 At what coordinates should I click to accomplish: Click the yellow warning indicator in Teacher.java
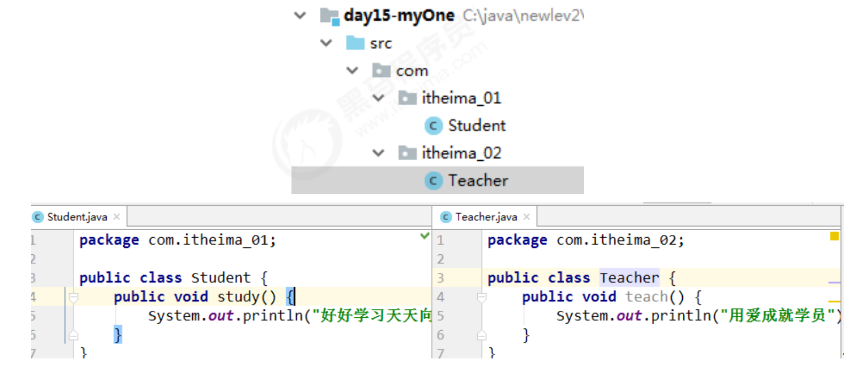pos(834,236)
